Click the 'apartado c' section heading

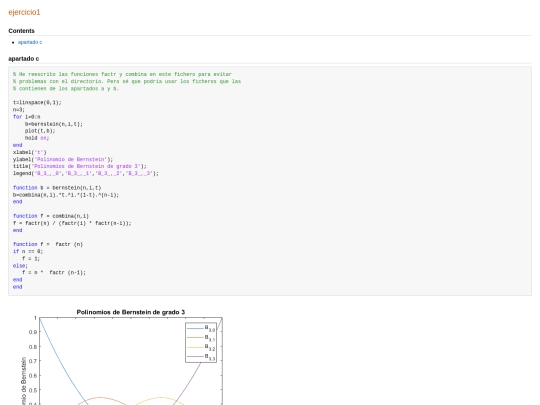coord(23,59)
